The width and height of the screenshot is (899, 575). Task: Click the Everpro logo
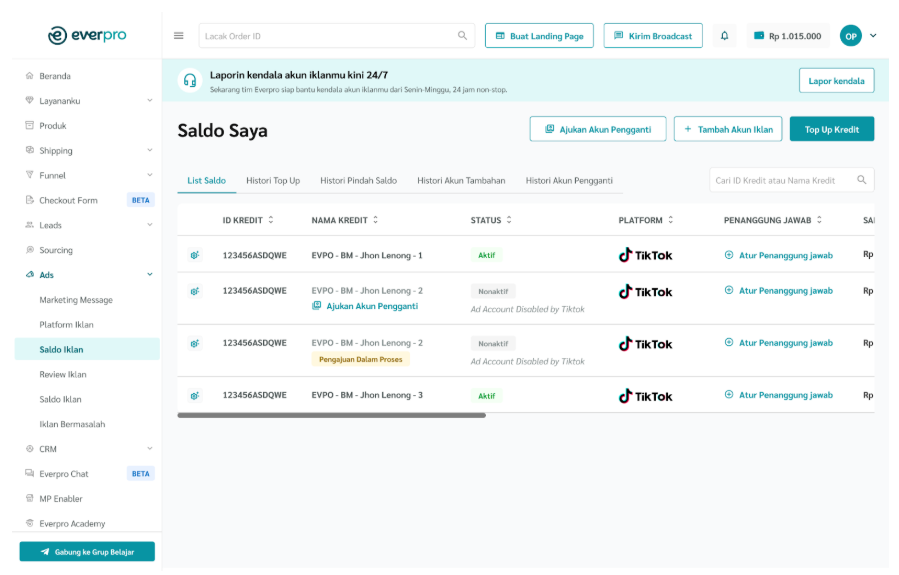coord(87,36)
